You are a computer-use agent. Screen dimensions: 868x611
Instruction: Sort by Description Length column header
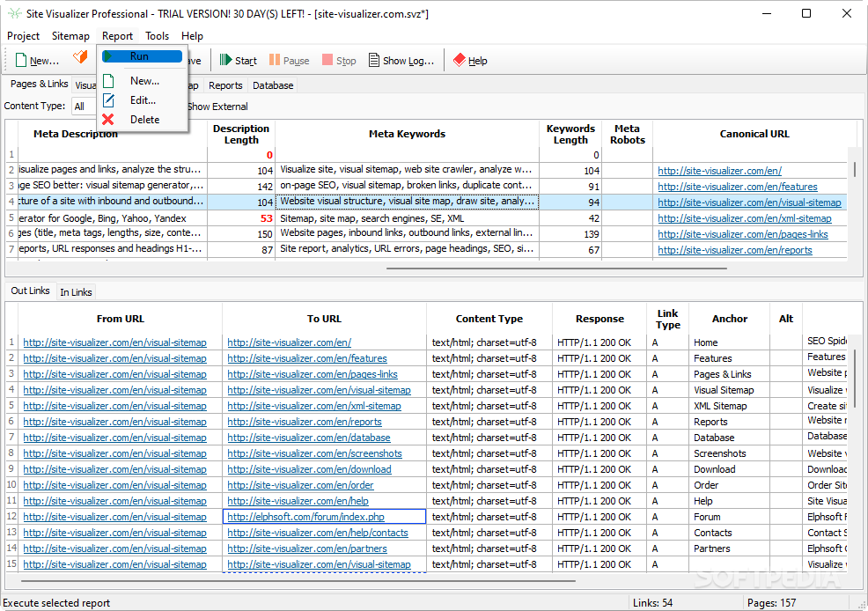[241, 134]
